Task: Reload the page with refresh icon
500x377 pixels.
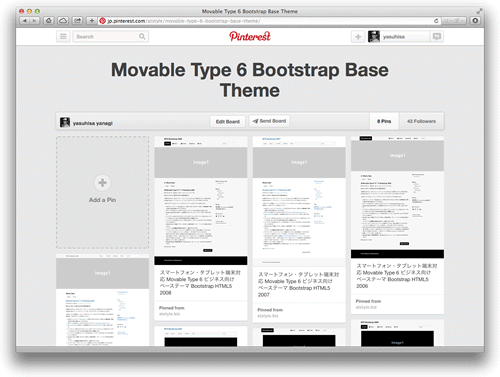Action: (436, 21)
